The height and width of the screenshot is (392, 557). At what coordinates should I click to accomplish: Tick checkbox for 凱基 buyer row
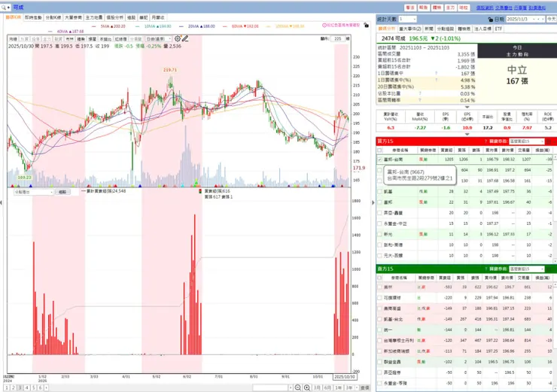pos(380,192)
